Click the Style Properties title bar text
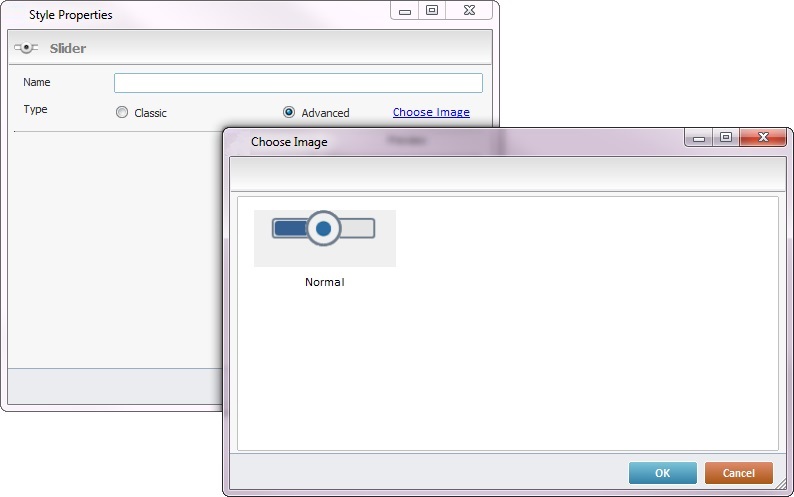The image size is (794, 497). click(70, 15)
